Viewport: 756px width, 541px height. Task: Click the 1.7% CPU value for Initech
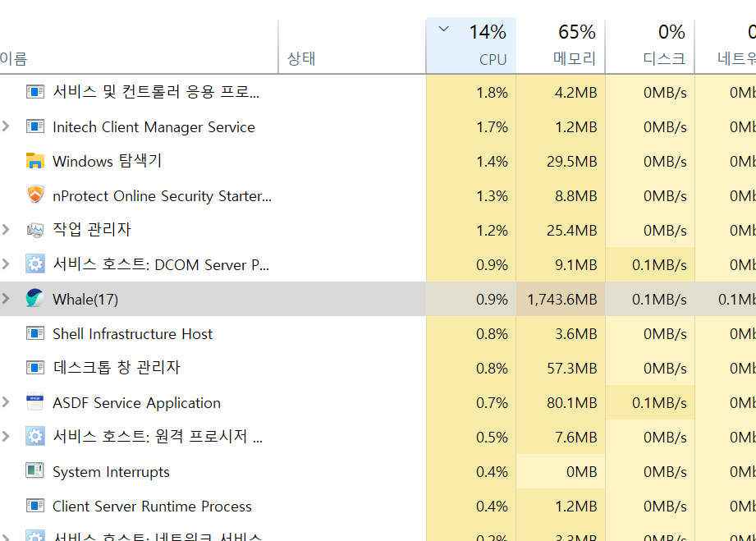click(x=492, y=126)
